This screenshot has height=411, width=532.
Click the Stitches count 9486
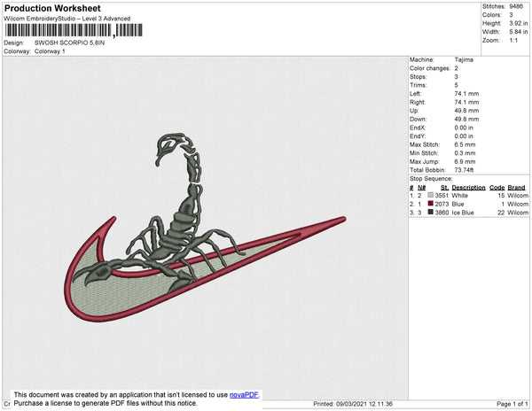click(516, 6)
